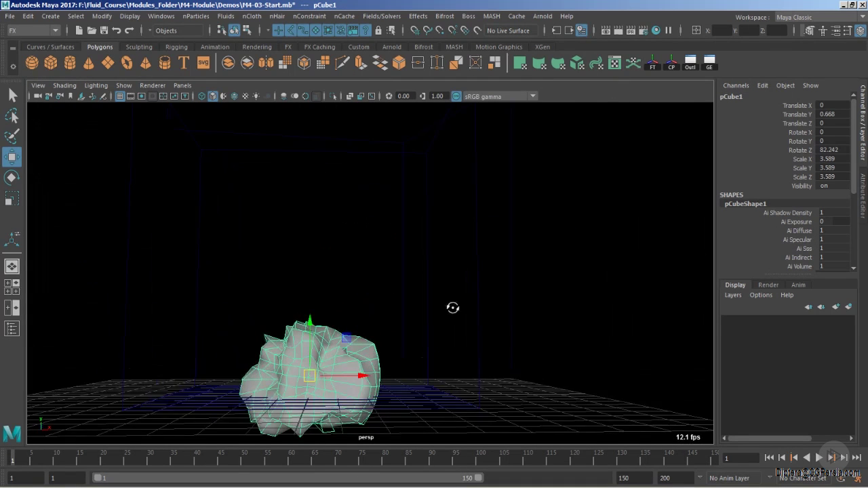Click the CP shelf button

click(671, 63)
